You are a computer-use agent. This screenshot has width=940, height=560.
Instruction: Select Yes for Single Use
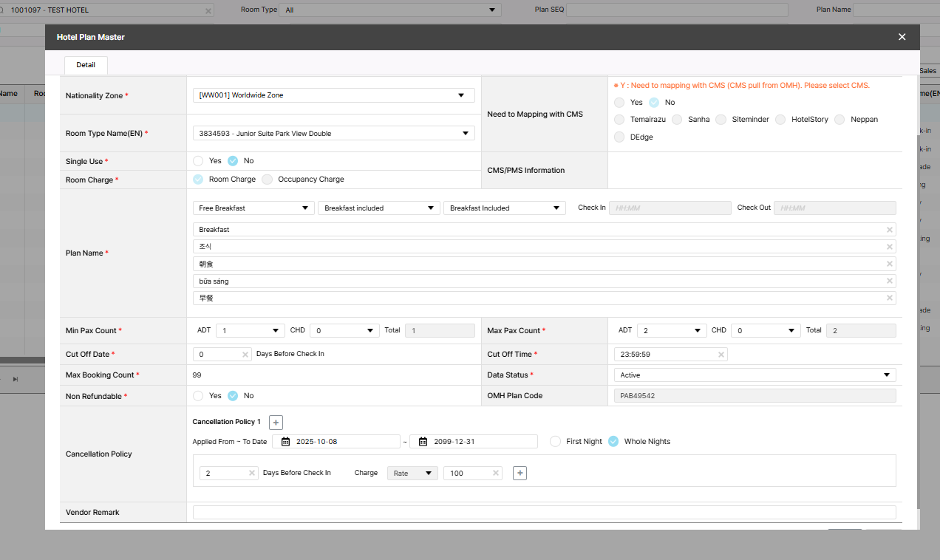point(198,161)
